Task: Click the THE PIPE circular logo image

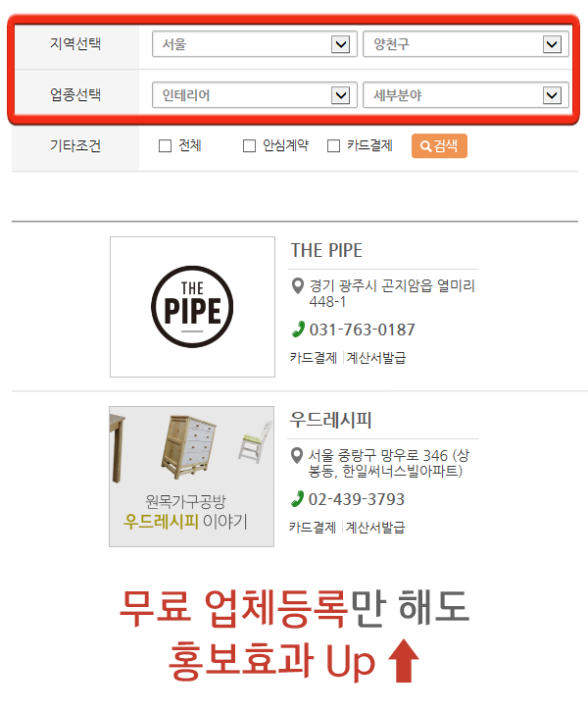Action: (192, 307)
